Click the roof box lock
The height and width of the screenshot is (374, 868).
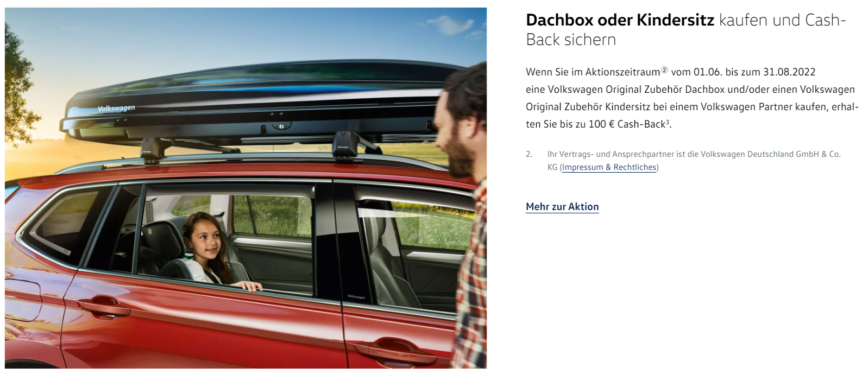coord(281,126)
